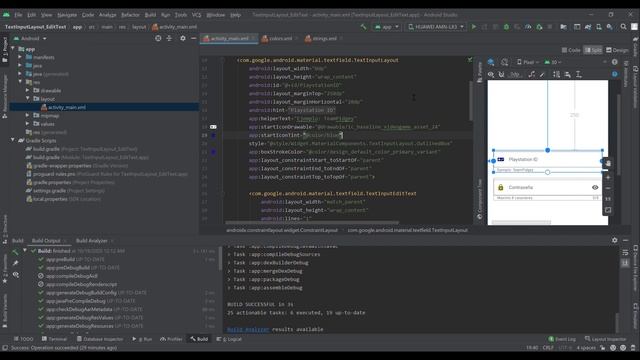Open the Gradle sync elephant icon
The image size is (640, 360).
tap(588, 27)
